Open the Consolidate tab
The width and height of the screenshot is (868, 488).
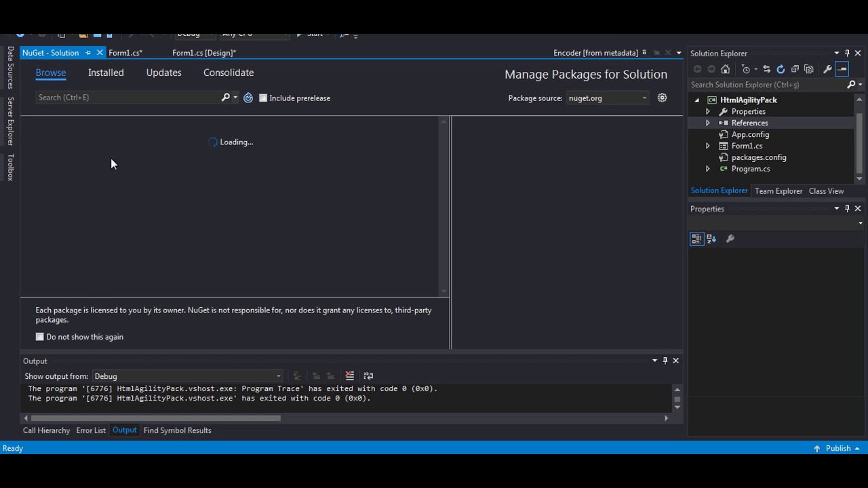click(x=229, y=73)
